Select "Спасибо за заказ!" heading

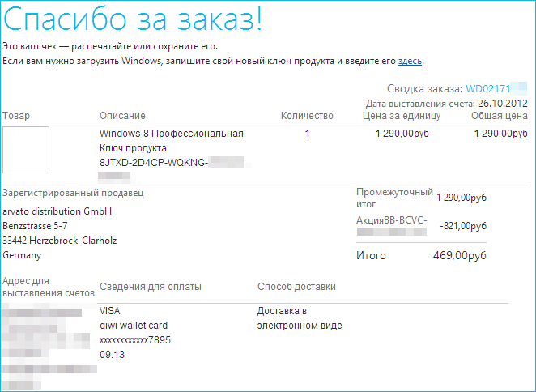pos(133,19)
